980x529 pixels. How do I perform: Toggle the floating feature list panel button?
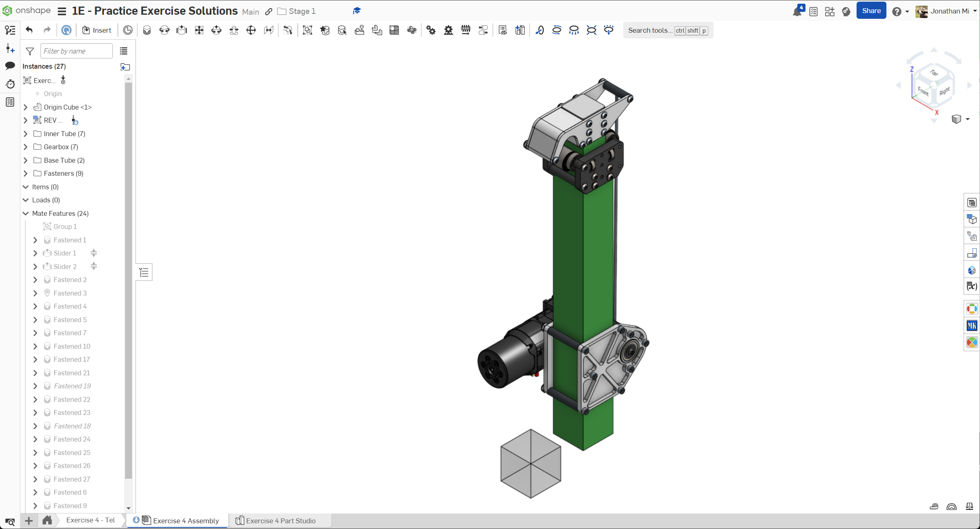pos(144,273)
